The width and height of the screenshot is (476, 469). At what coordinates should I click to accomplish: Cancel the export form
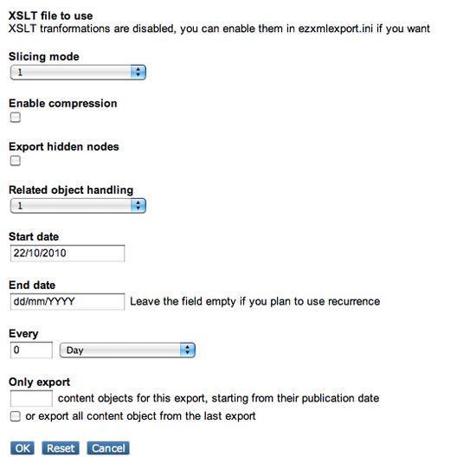point(108,448)
